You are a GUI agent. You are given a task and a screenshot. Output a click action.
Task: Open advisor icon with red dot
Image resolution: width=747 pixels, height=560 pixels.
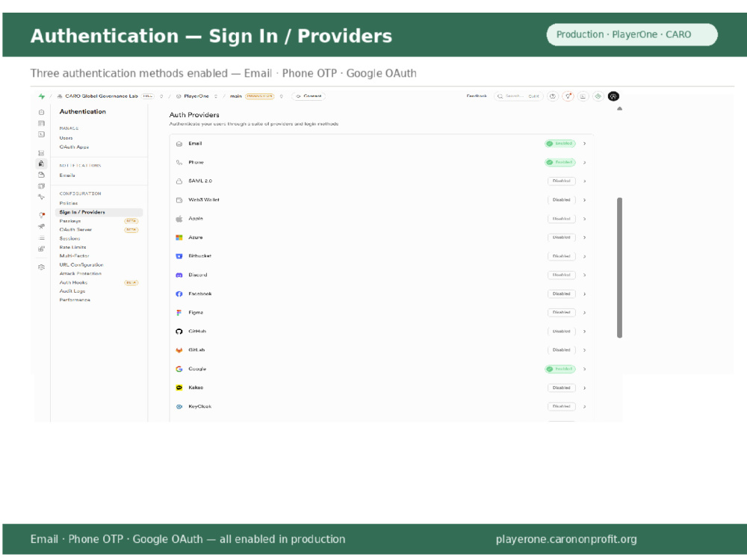pos(568,96)
